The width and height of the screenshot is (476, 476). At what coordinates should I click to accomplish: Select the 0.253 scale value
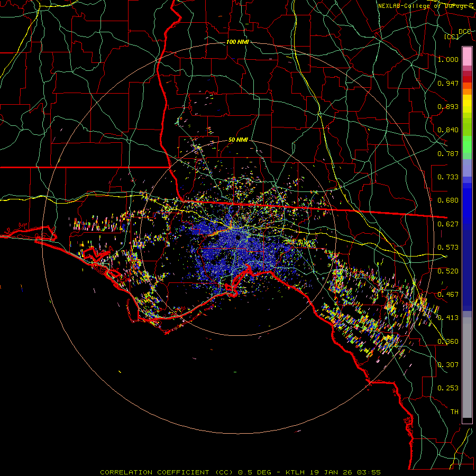click(448, 388)
